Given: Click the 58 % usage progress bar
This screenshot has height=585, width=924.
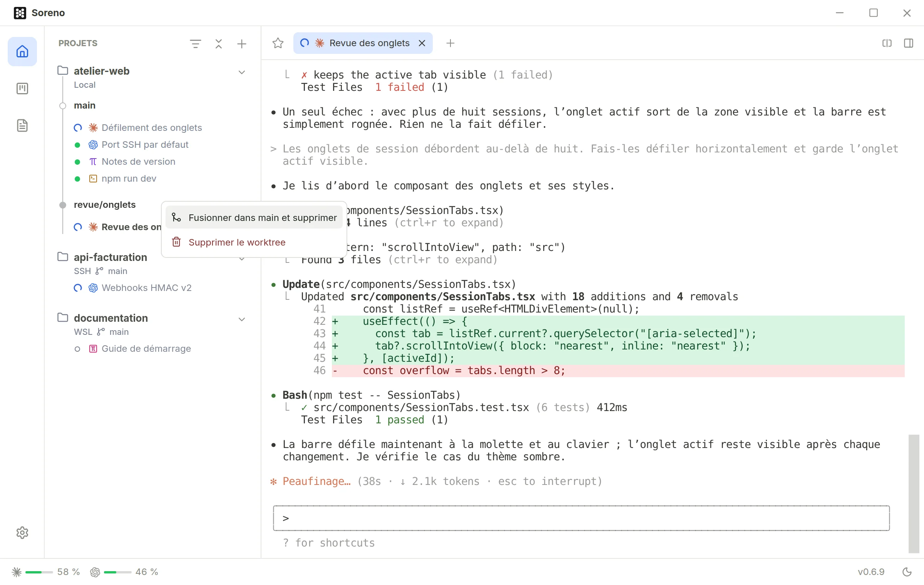Looking at the screenshot, I should (x=39, y=572).
